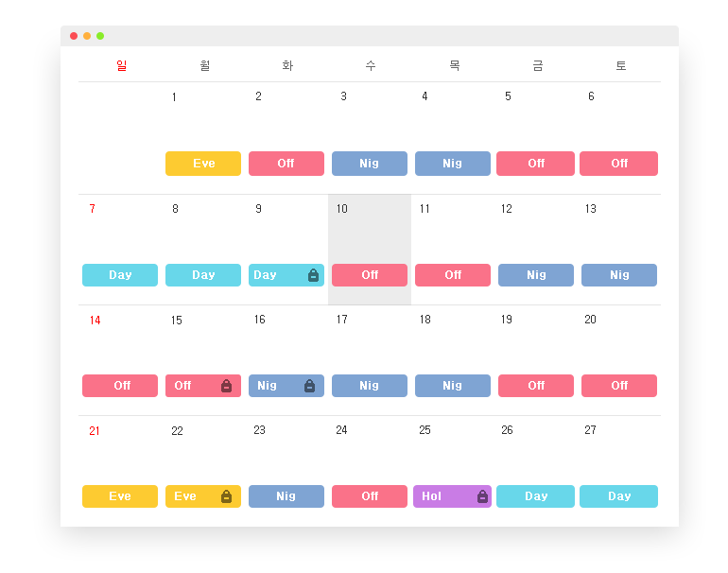Image resolution: width=728 pixels, height=573 pixels.
Task: Select the Off shift on the 2nd
Action: 286,164
